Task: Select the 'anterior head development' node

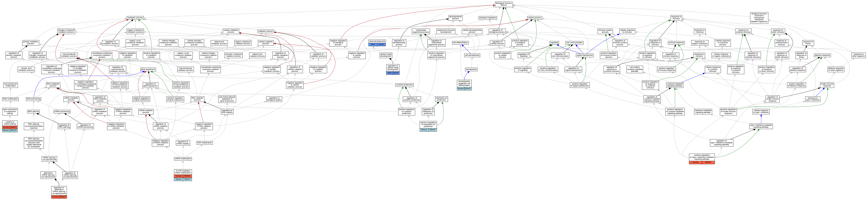Action: point(386,55)
